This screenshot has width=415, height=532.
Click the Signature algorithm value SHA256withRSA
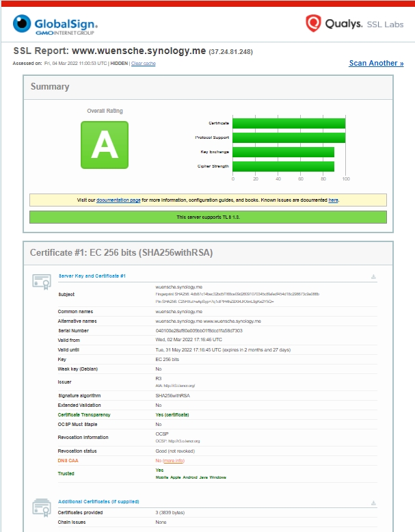click(x=172, y=396)
